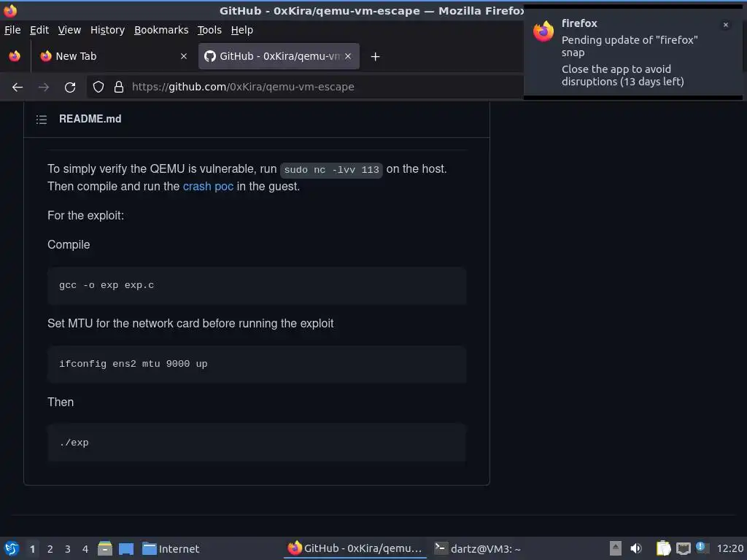Open Firefox View pinned icon
Image resolution: width=747 pixels, height=560 pixels.
pyautogui.click(x=15, y=56)
